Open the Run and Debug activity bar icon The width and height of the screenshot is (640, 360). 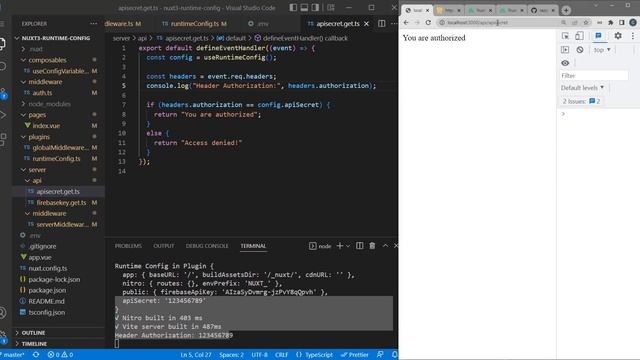coord(3,115)
